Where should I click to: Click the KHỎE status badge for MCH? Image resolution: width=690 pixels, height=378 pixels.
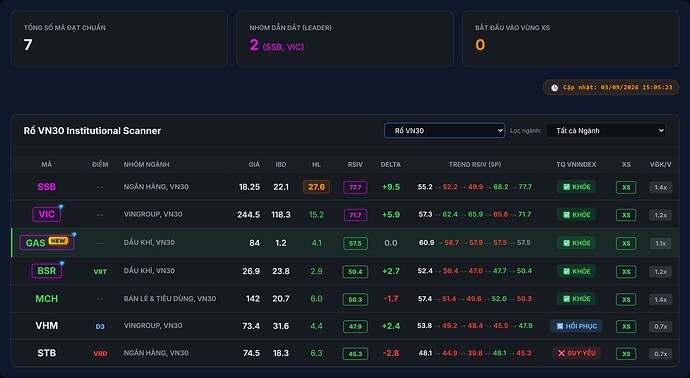pos(576,298)
